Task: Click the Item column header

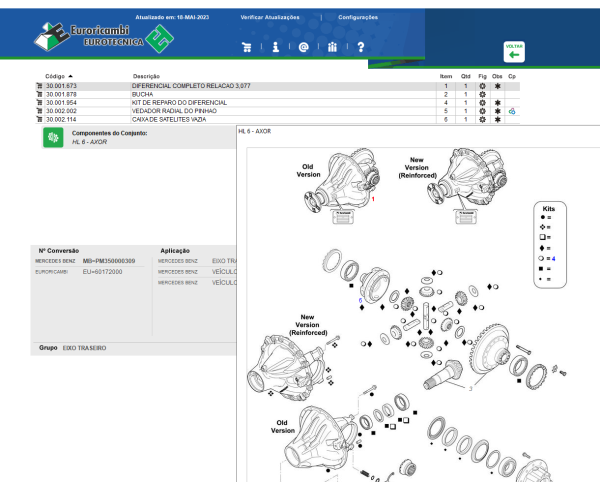Action: 446,76
